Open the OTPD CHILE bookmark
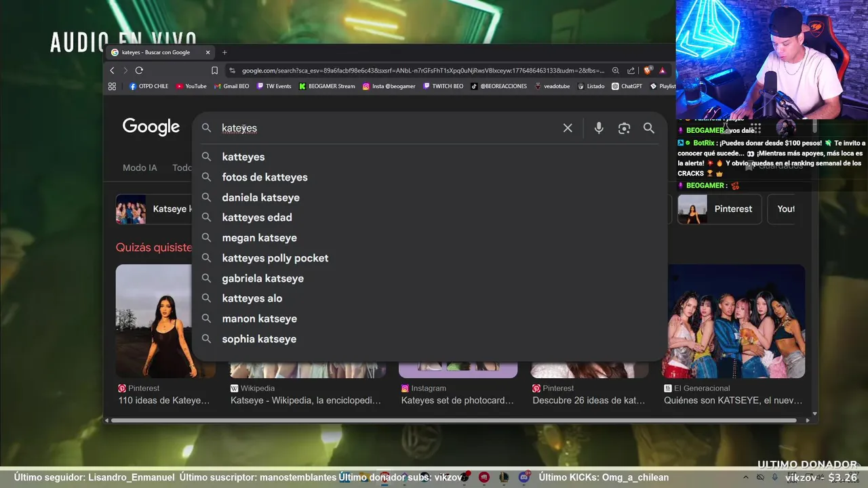This screenshot has height=488, width=868. [x=149, y=86]
